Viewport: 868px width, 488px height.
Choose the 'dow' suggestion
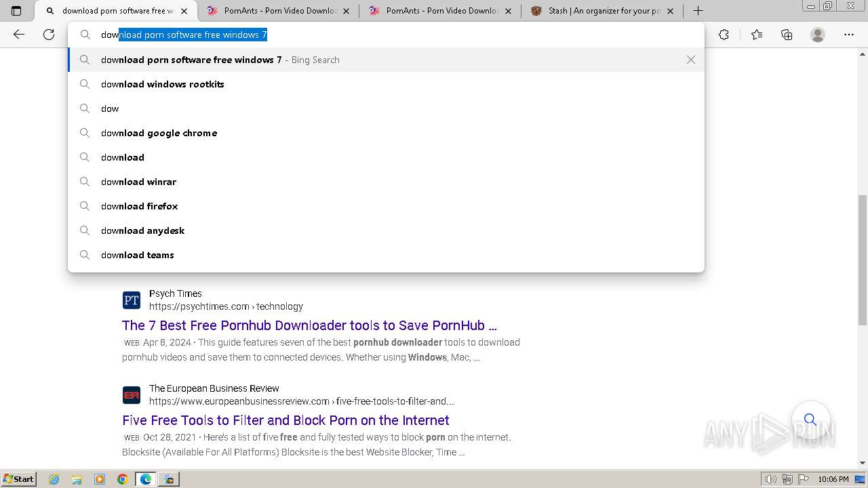tap(386, 108)
